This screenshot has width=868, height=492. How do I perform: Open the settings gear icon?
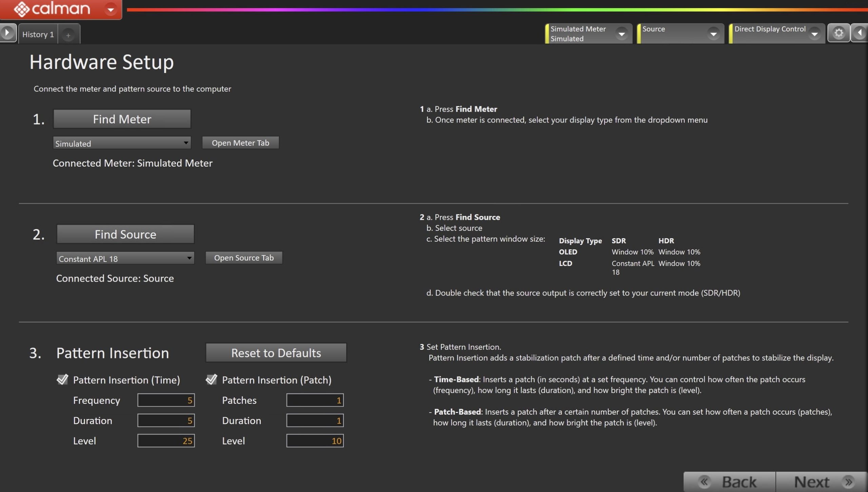(839, 33)
